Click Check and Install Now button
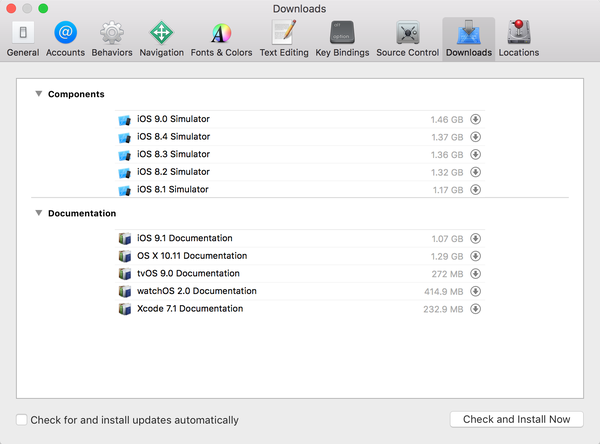 (517, 420)
